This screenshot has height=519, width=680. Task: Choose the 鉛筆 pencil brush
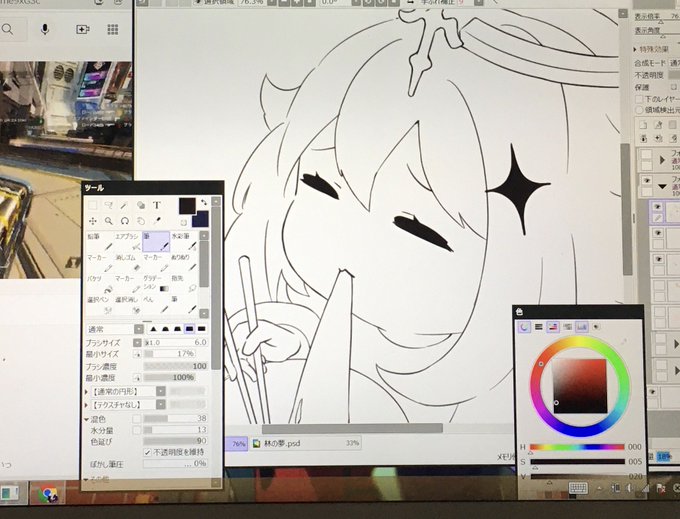[100, 242]
